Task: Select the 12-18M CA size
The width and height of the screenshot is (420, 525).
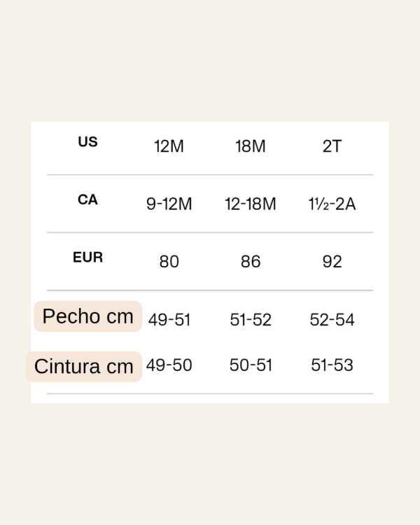Action: 251,204
